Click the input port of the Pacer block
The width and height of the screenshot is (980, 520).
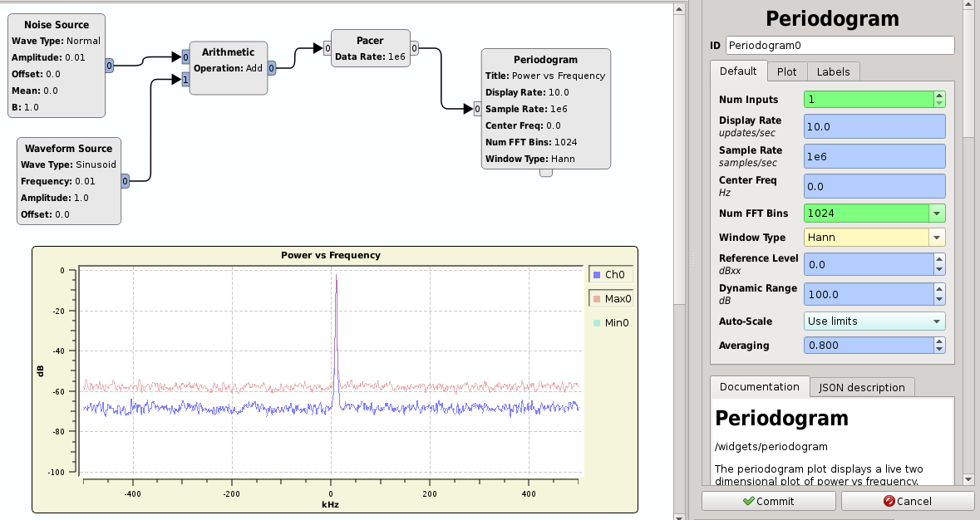coord(327,48)
